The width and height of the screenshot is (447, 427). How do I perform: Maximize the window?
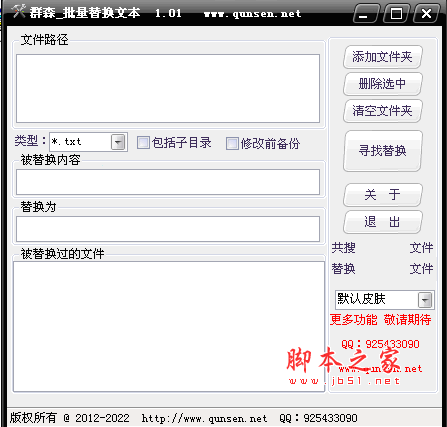(396, 14)
